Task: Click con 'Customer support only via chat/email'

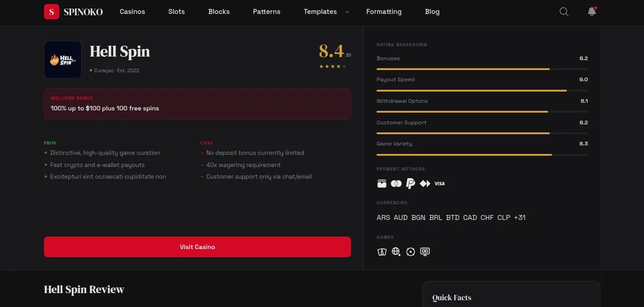Action: coord(259,177)
